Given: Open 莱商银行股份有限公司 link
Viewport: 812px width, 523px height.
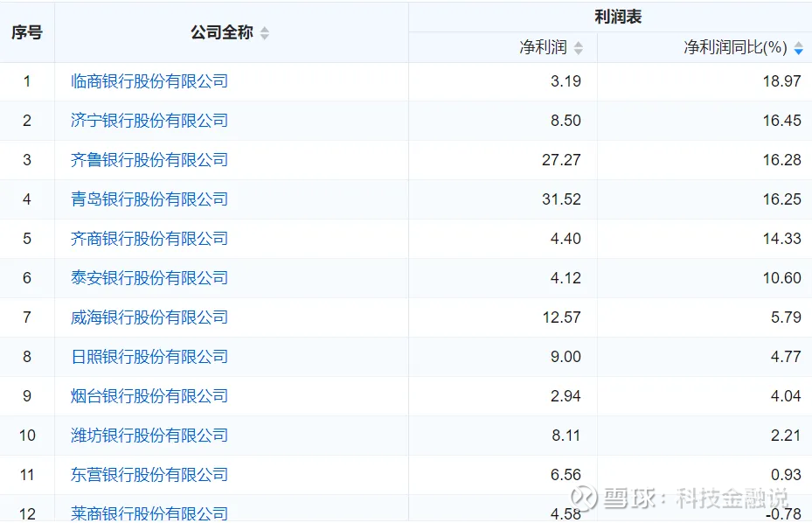Looking at the screenshot, I should [x=149, y=513].
